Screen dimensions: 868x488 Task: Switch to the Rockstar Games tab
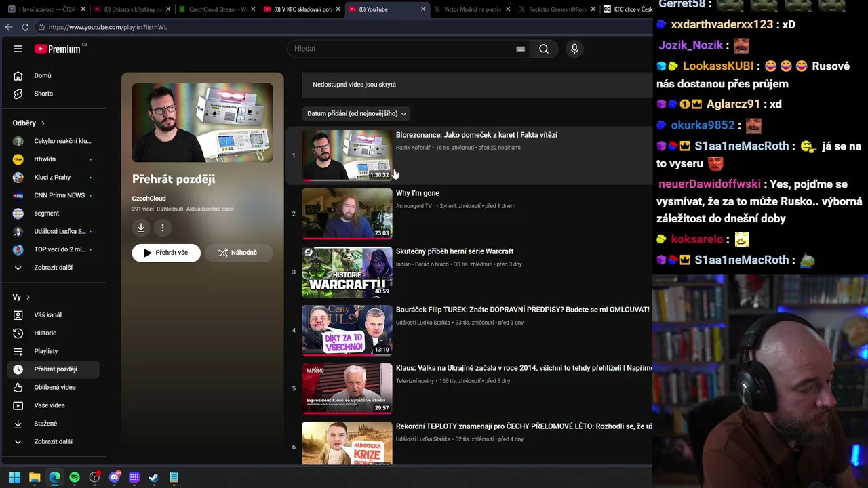click(557, 9)
